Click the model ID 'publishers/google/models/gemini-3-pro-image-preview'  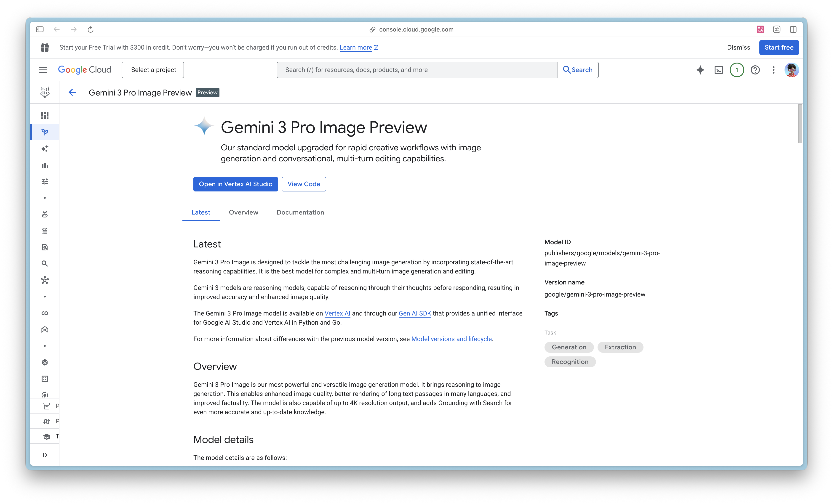point(602,258)
